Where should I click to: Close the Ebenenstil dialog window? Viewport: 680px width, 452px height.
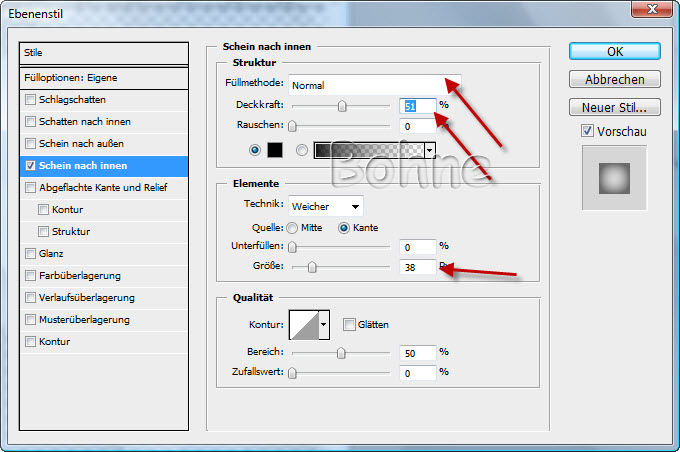(x=652, y=12)
